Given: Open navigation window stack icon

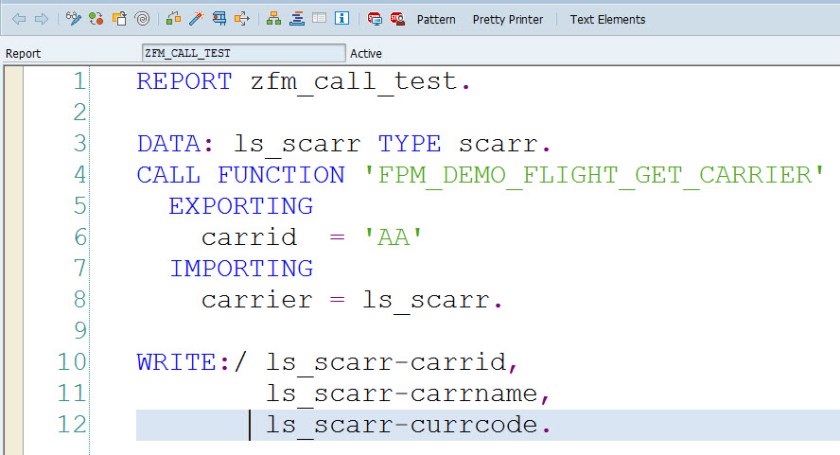Looking at the screenshot, I should [297, 19].
